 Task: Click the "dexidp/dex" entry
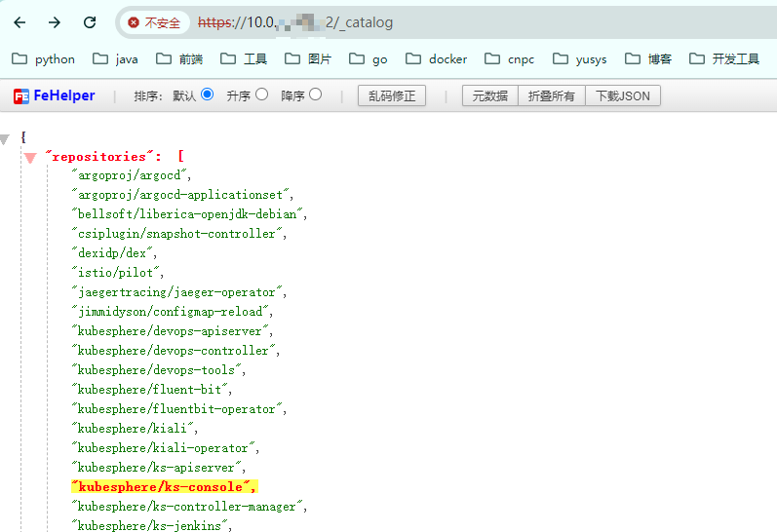114,253
